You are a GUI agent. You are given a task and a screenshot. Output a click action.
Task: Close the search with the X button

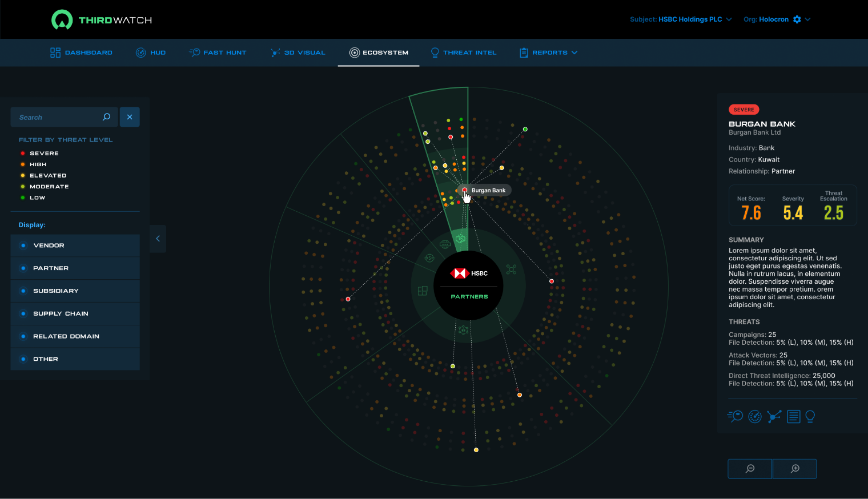(130, 117)
